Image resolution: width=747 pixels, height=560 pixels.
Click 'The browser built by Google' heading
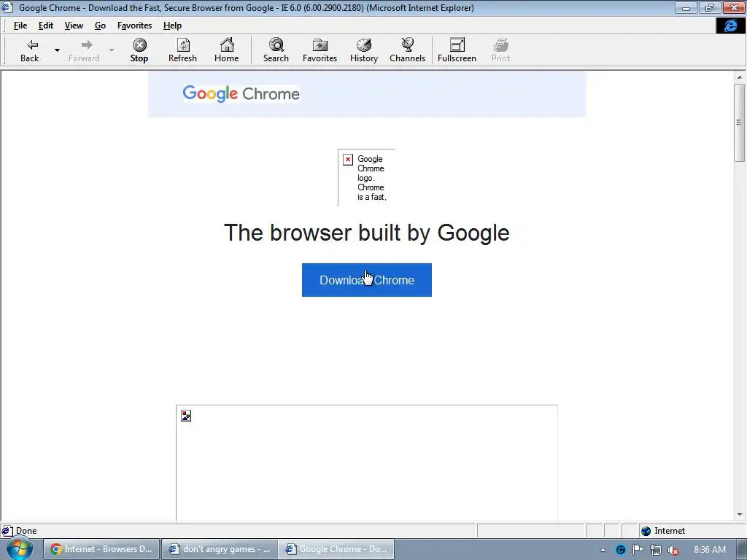367,233
